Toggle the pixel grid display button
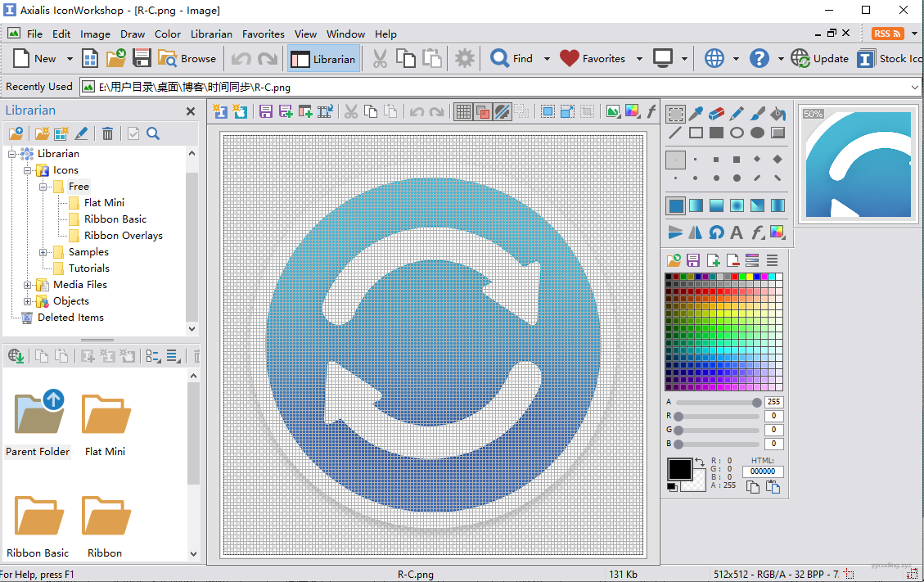 tap(463, 112)
